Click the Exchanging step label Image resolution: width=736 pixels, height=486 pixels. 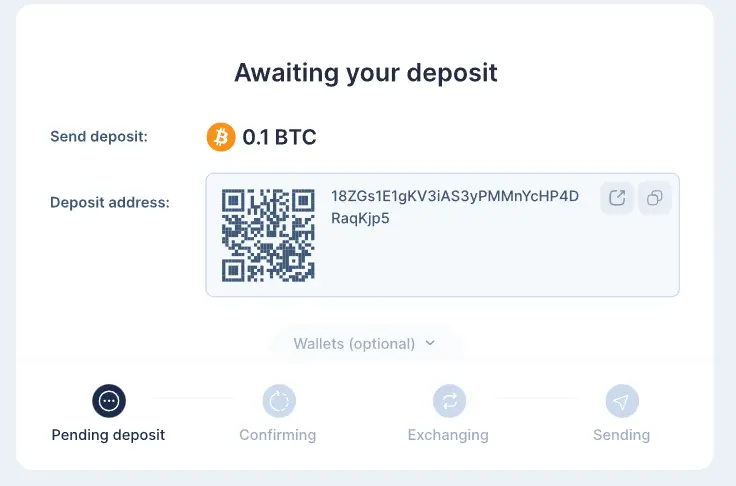pos(448,435)
